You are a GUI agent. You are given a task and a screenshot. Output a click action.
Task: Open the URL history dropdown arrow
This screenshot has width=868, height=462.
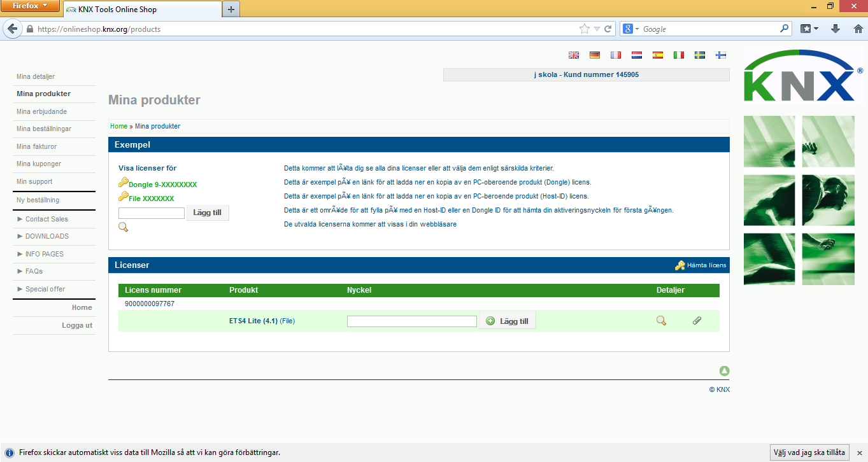pyautogui.click(x=597, y=29)
